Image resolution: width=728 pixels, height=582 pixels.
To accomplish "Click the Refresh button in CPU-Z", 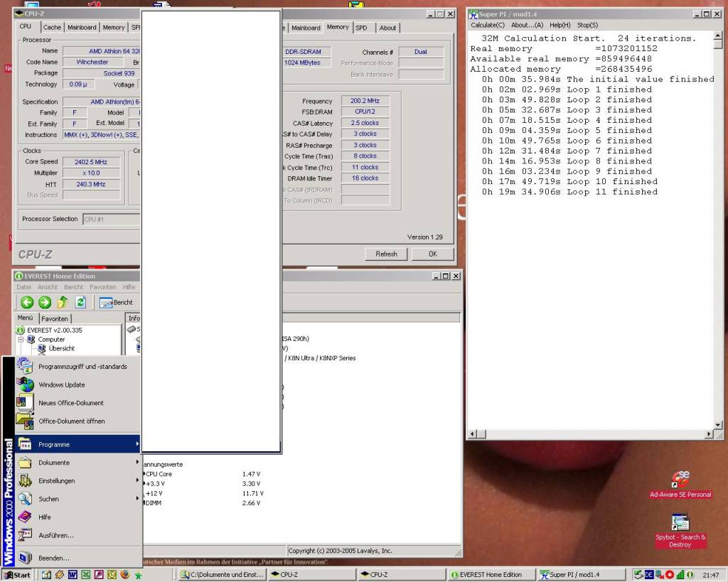I will [x=386, y=254].
